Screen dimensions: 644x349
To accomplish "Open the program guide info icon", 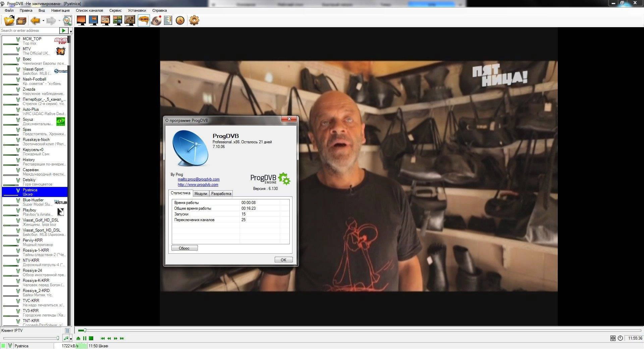I will (168, 20).
